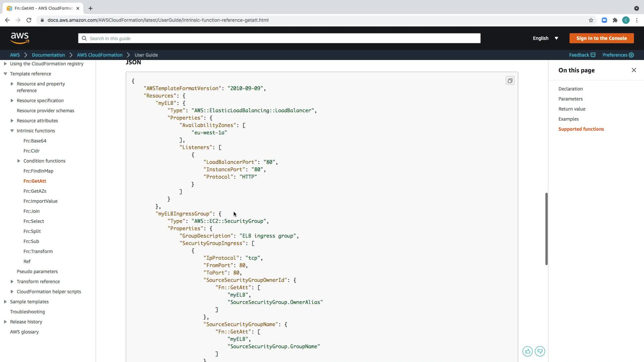Open browser extensions puzzle icon
This screenshot has height=362, width=644.
tap(615, 20)
